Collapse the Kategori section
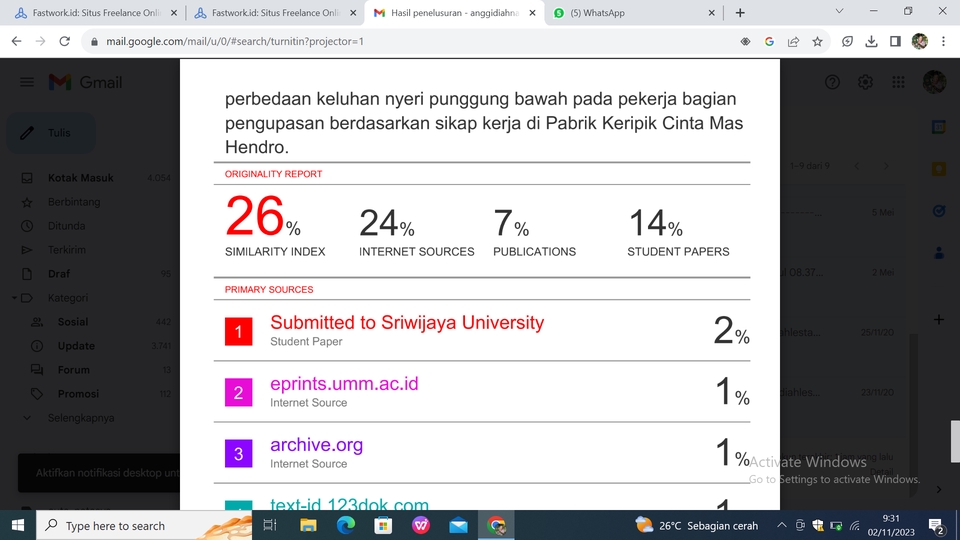 14,298
